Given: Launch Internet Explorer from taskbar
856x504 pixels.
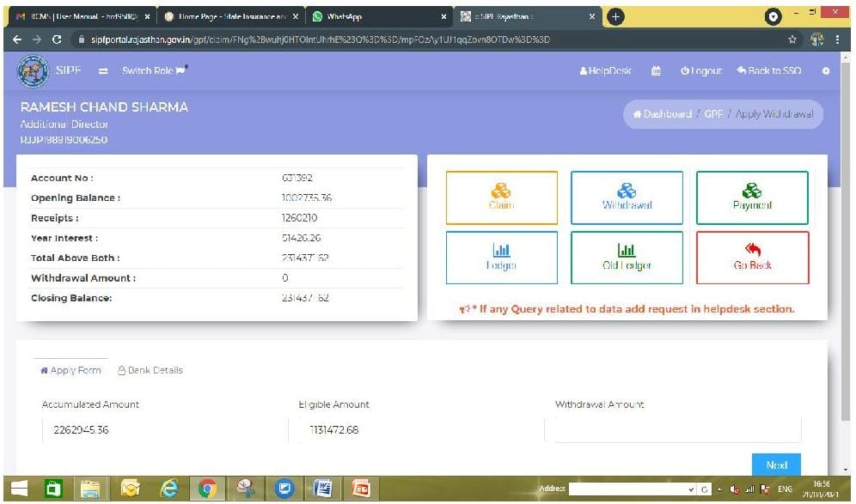Looking at the screenshot, I should (x=169, y=489).
